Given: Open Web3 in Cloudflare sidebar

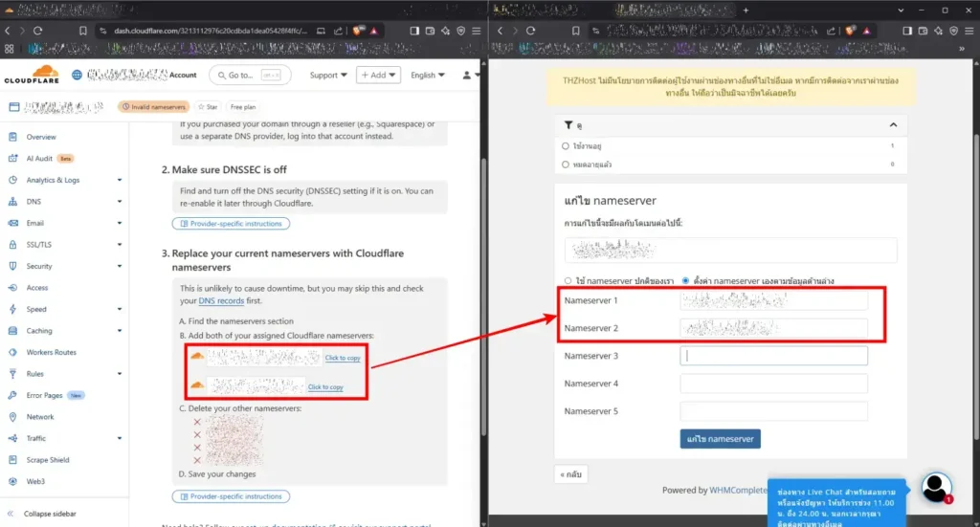Looking at the screenshot, I should click(35, 481).
